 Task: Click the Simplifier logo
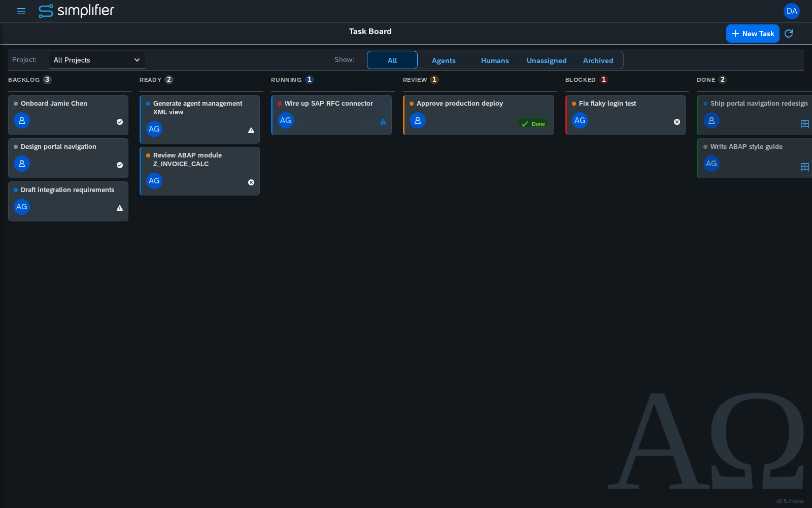coord(76,11)
